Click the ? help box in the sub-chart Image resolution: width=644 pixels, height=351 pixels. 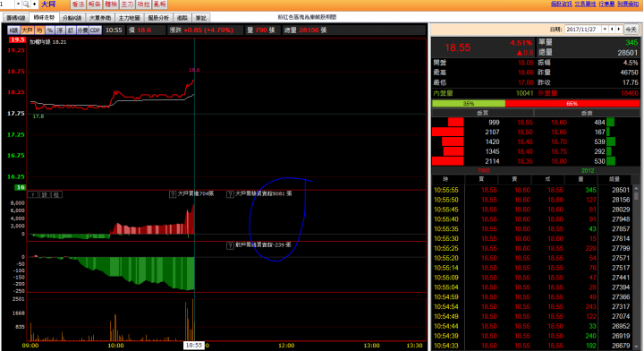[33, 194]
